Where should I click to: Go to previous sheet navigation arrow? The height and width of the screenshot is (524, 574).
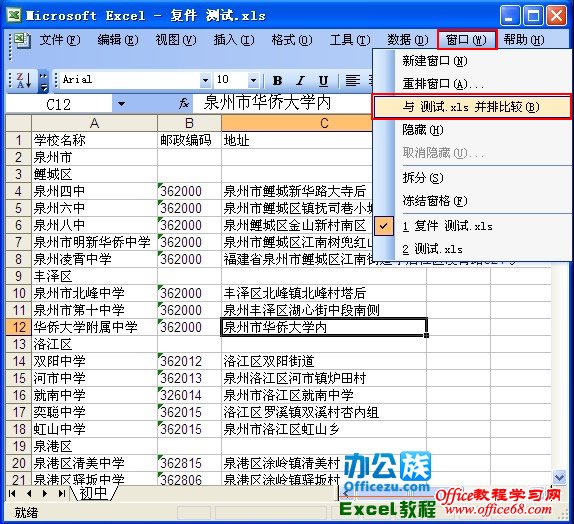pyautogui.click(x=29, y=493)
